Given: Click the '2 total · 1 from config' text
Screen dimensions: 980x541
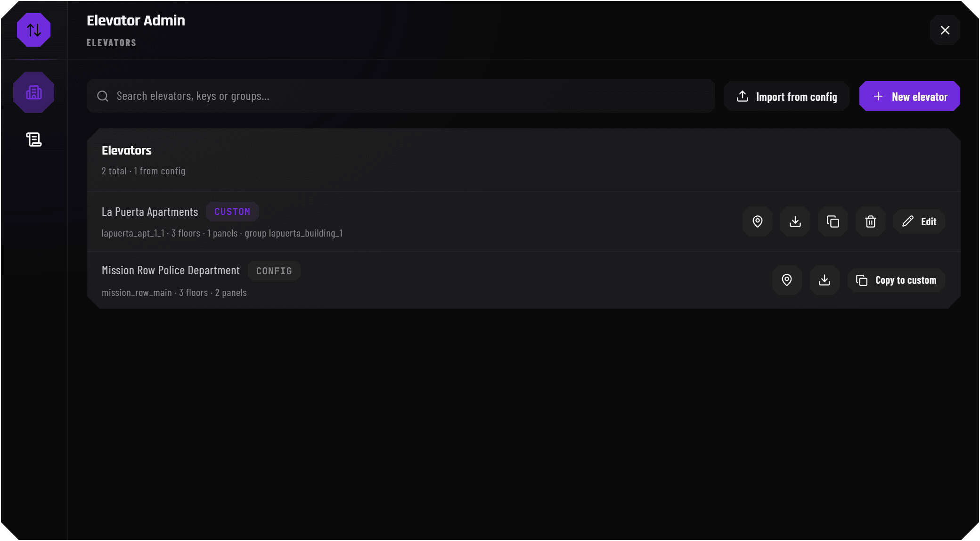Looking at the screenshot, I should tap(143, 171).
